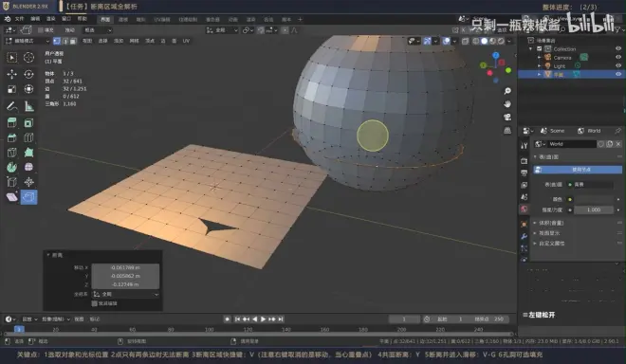Enable face select mode
626x364 pixels.
73,41
